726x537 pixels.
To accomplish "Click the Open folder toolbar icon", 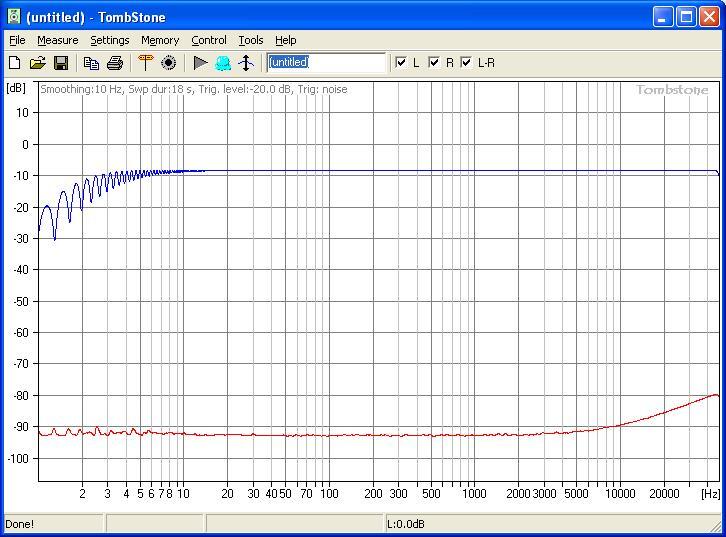I will [x=37, y=63].
